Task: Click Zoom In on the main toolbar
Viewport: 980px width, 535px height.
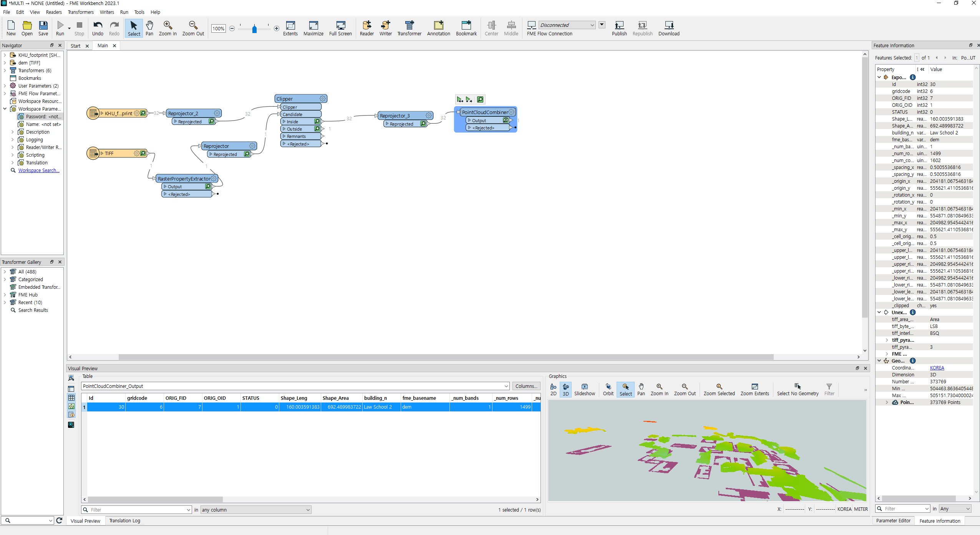Action: [x=167, y=28]
